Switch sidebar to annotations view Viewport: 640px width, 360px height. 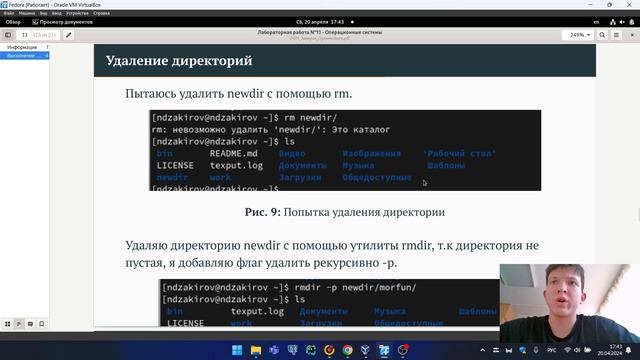(x=30, y=324)
